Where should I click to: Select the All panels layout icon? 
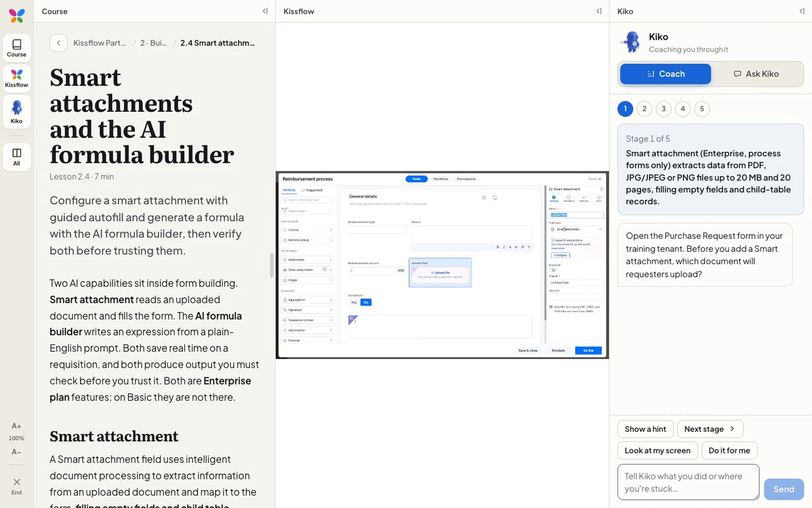point(17,157)
